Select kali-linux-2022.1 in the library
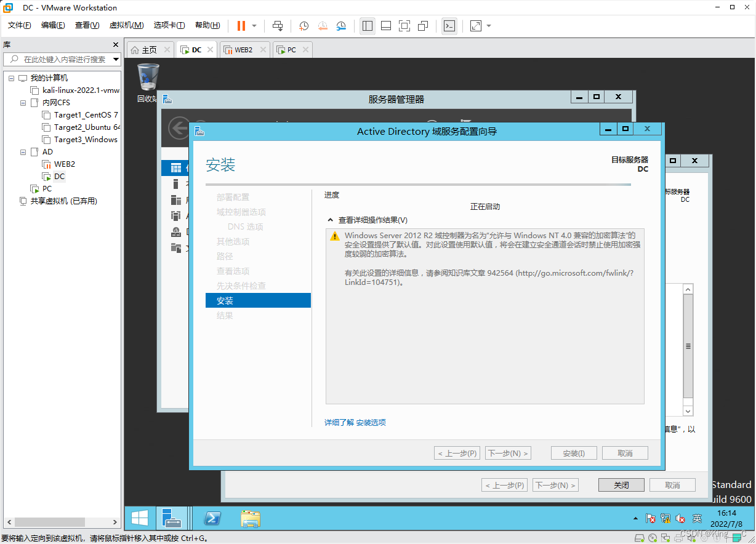The height and width of the screenshot is (544, 756). point(75,90)
